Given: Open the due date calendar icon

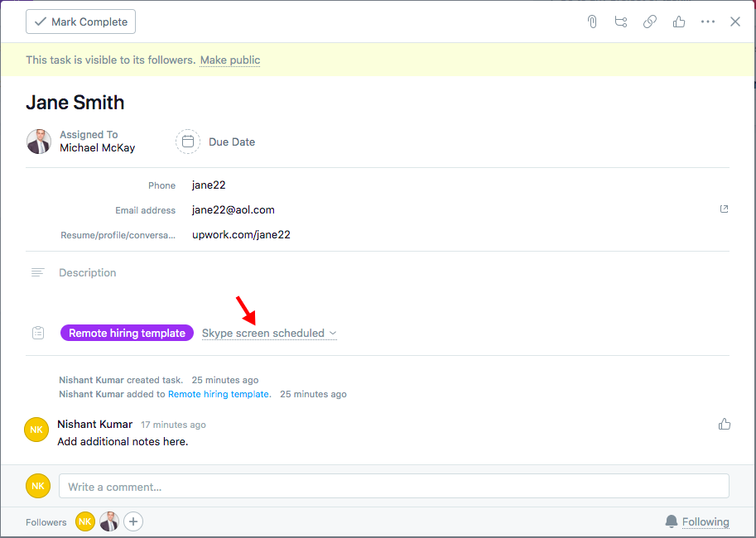Looking at the screenshot, I should (188, 142).
